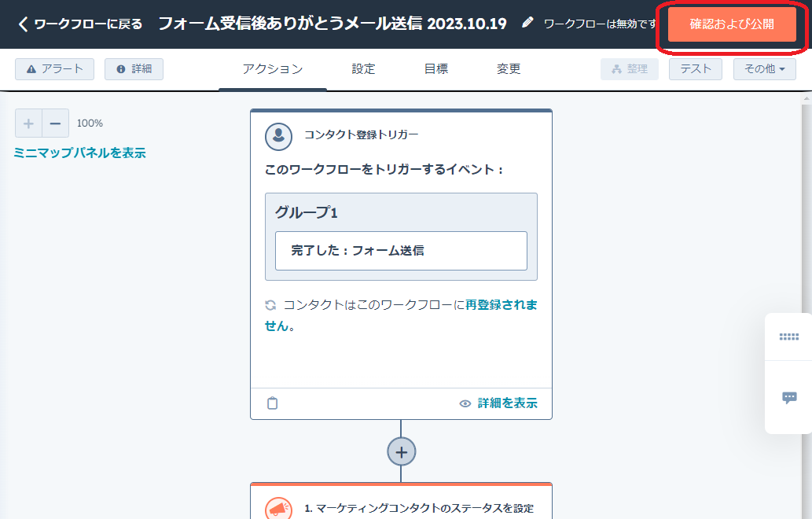The width and height of the screenshot is (812, 519).
Task: Select the 完了した：フォーム送信 trigger condition
Action: click(401, 251)
